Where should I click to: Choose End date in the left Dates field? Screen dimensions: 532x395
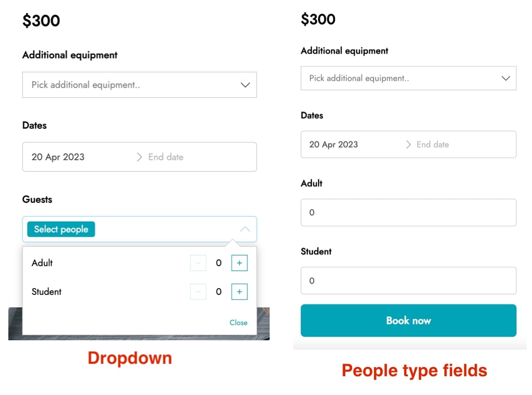166,157
